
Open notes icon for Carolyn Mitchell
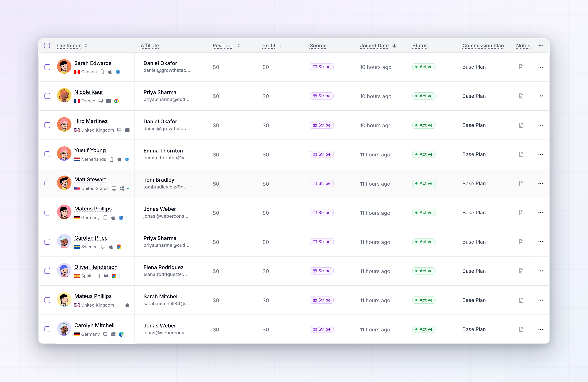point(521,329)
